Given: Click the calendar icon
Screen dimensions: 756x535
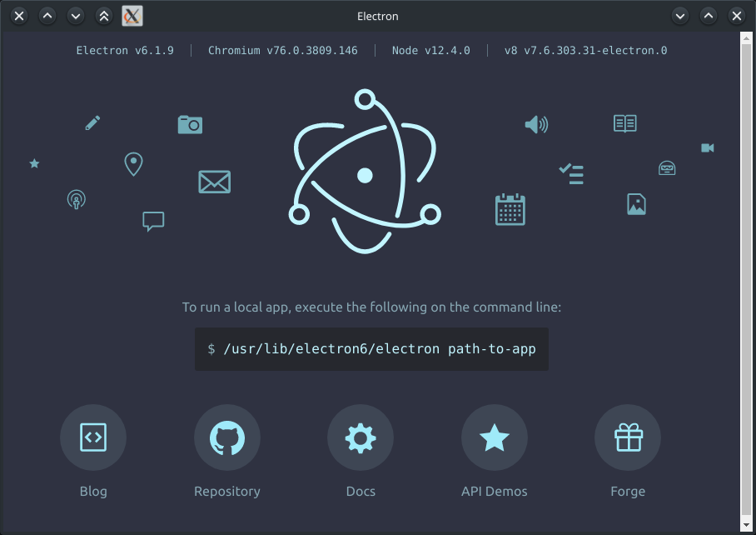Looking at the screenshot, I should (x=510, y=209).
